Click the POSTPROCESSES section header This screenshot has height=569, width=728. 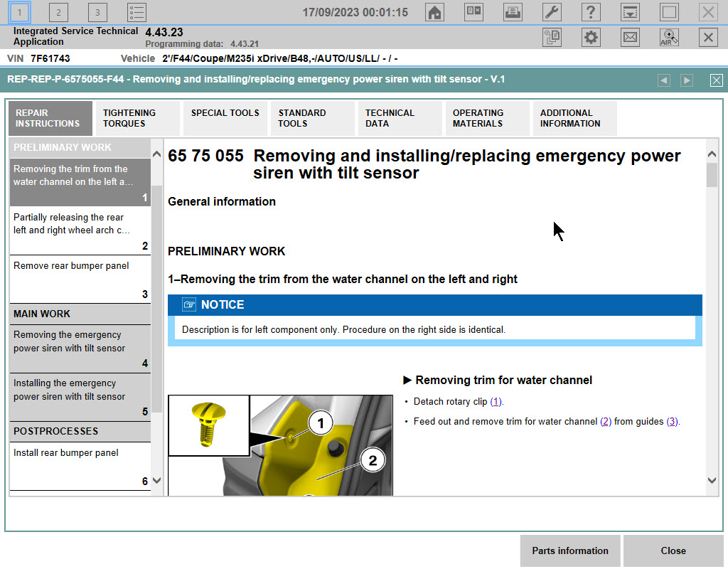tap(80, 432)
